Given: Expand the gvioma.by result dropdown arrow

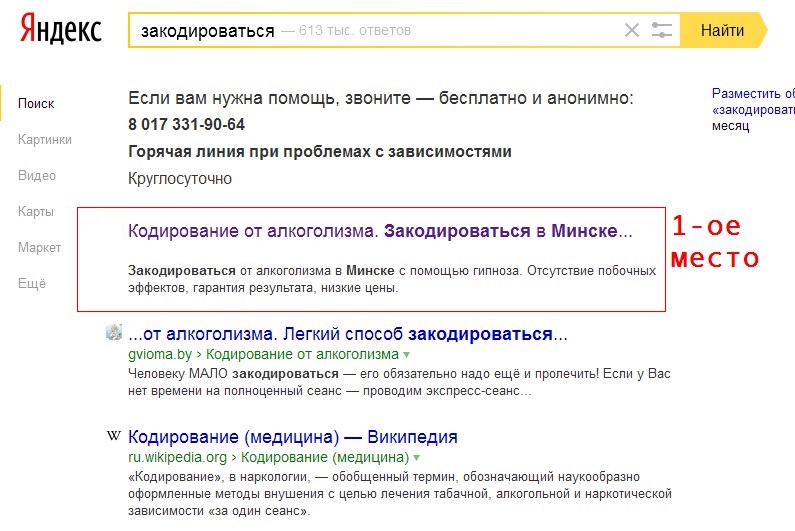Looking at the screenshot, I should (406, 355).
